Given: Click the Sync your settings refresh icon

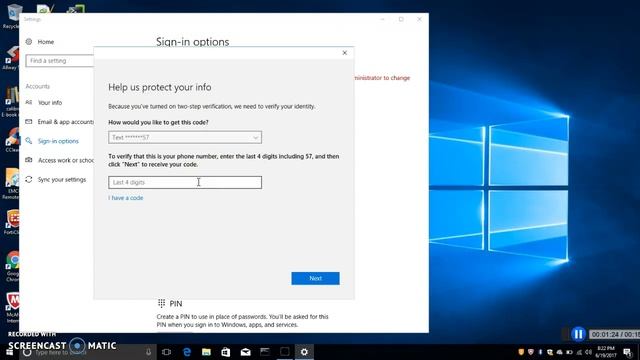Looking at the screenshot, I should [29, 180].
